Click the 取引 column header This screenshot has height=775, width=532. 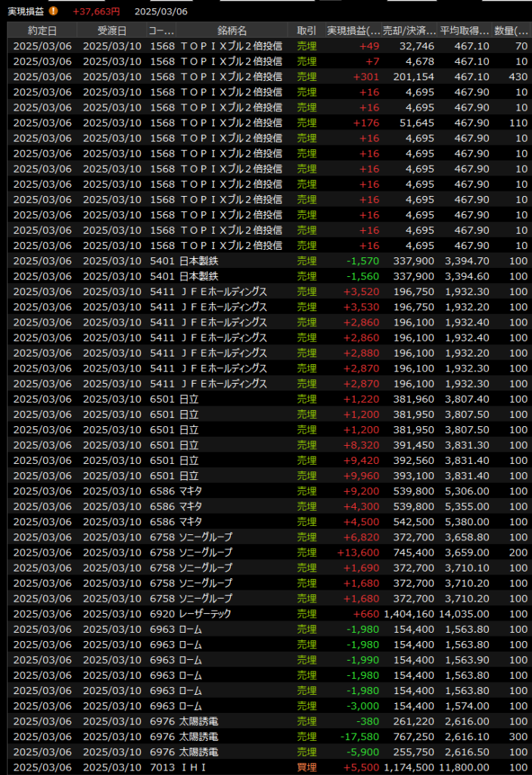[x=306, y=30]
